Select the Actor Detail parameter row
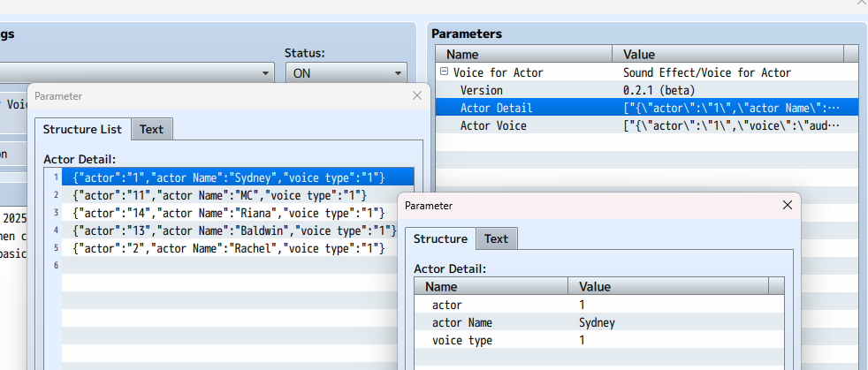The image size is (868, 370). [647, 108]
